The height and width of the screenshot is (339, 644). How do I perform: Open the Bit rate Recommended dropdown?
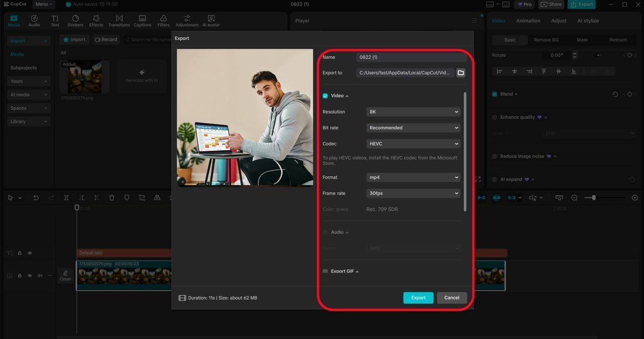413,128
